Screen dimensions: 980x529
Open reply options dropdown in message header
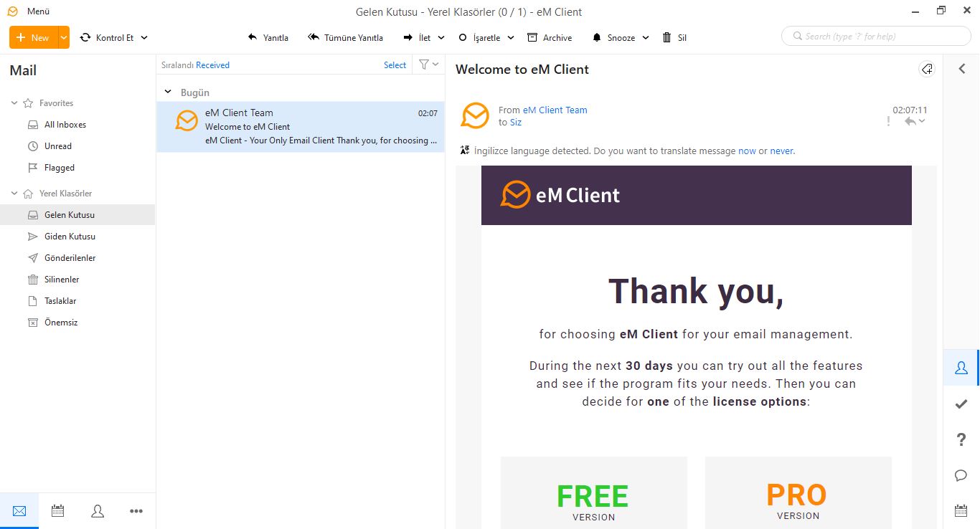click(x=922, y=121)
